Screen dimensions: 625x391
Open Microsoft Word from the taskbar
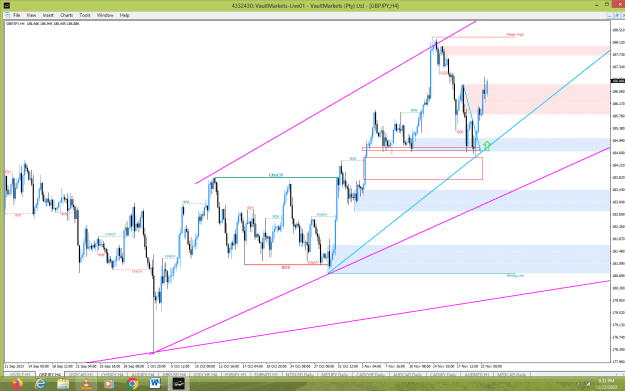[x=155, y=384]
